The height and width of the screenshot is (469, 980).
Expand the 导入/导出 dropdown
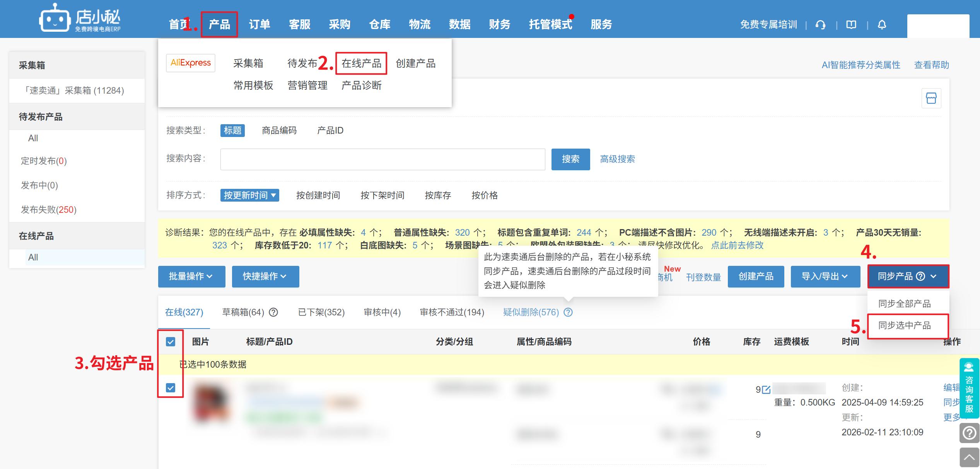[x=825, y=276]
